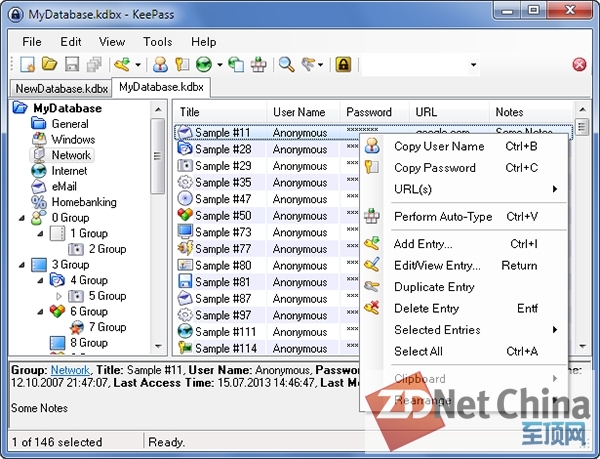This screenshot has height=459, width=600.
Task: Select the Homebanking group
Action: click(84, 202)
